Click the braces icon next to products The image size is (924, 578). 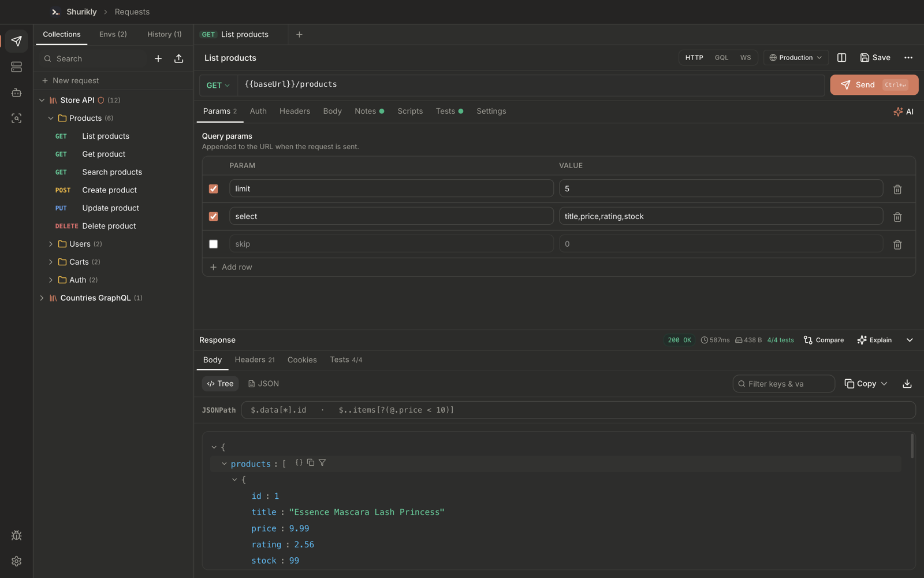click(299, 462)
